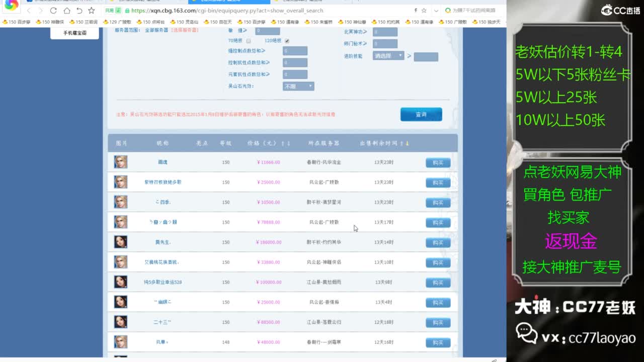Click the browser back navigation arrow
This screenshot has width=644, height=362.
pos(29,11)
